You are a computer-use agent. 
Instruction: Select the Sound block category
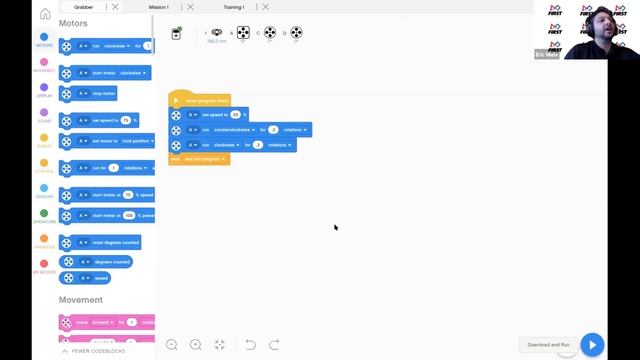pos(44,116)
